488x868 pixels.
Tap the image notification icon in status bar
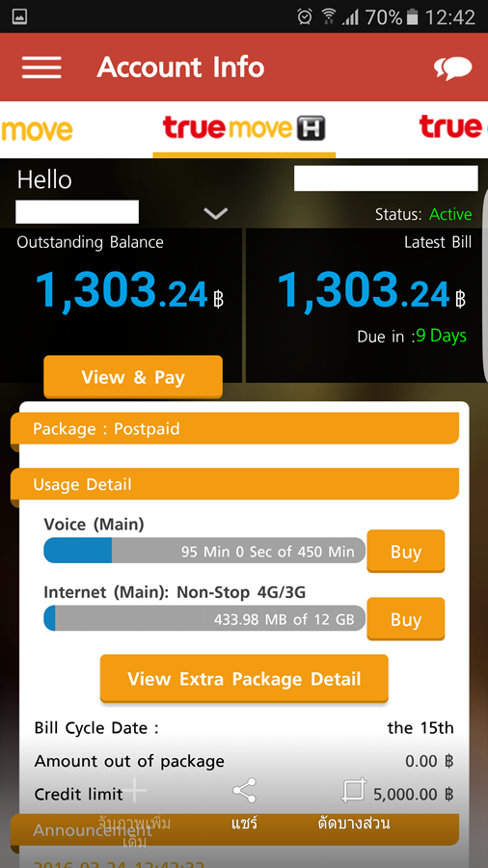click(19, 17)
